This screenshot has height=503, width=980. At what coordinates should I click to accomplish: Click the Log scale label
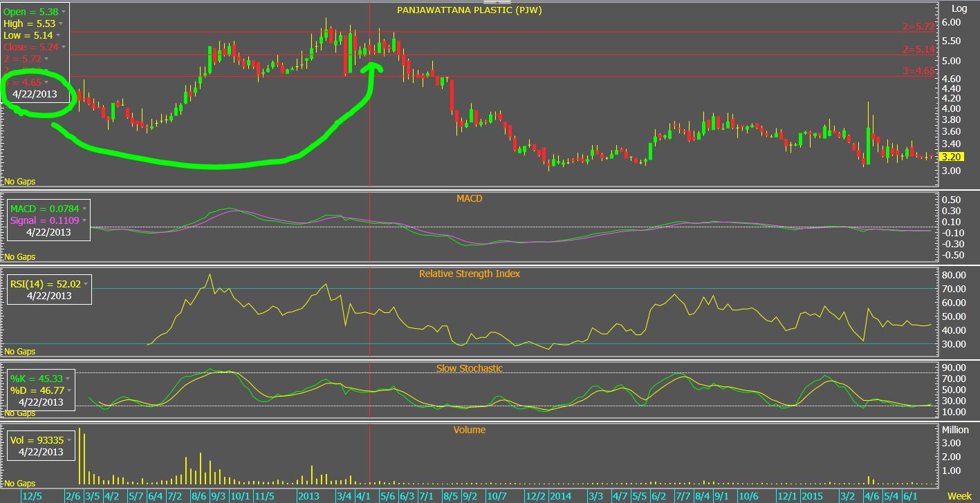[959, 8]
